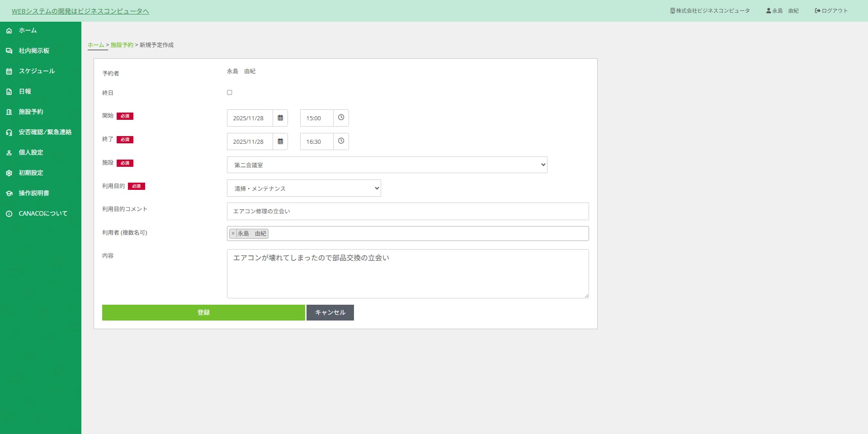Open 安否確認/緊急連絡 via its sidebar icon
Viewport: 868px width, 434px height.
[x=9, y=132]
